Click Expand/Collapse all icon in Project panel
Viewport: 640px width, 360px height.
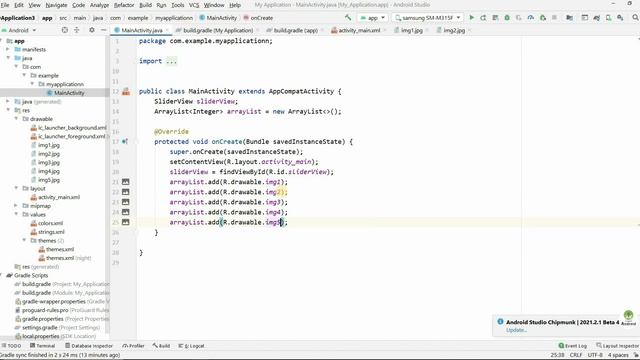pyautogui.click(x=76, y=30)
